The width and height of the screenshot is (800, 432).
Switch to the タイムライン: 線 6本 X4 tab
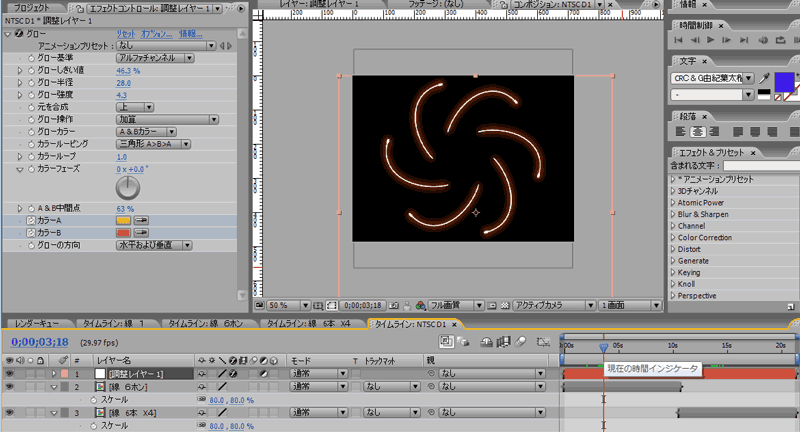pos(309,323)
